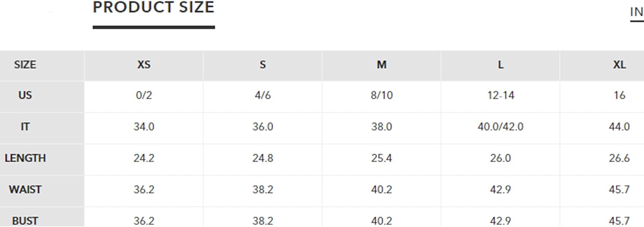Select the IT row label
This screenshot has width=644, height=227.
tap(25, 127)
